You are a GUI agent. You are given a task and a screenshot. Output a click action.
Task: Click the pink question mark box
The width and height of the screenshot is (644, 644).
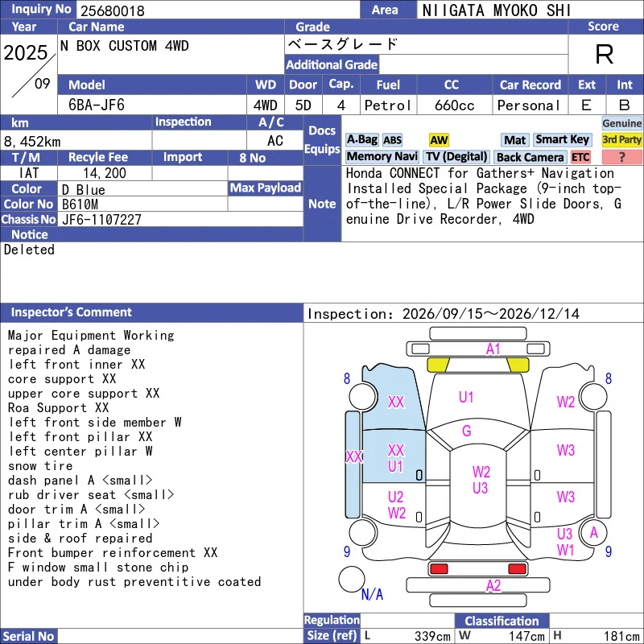(x=621, y=156)
